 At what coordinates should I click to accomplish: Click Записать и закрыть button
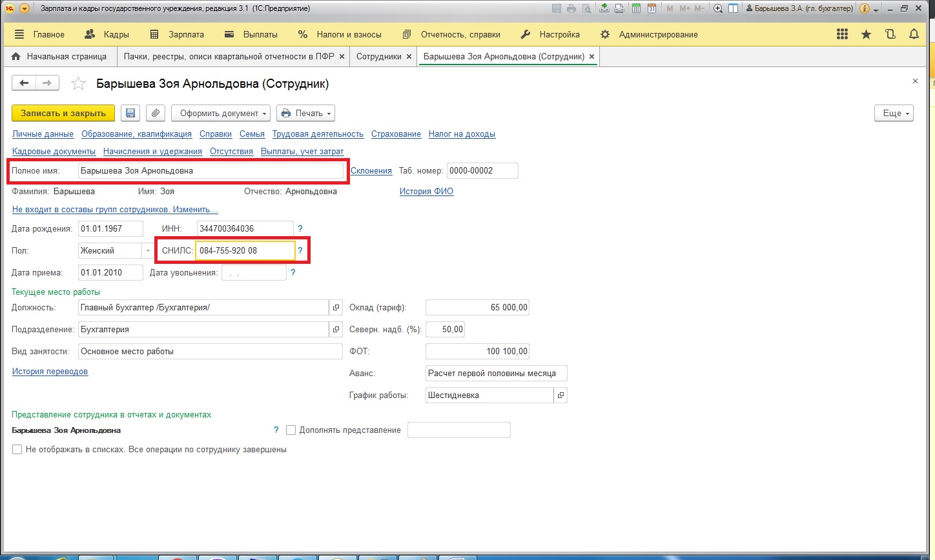[x=63, y=114]
